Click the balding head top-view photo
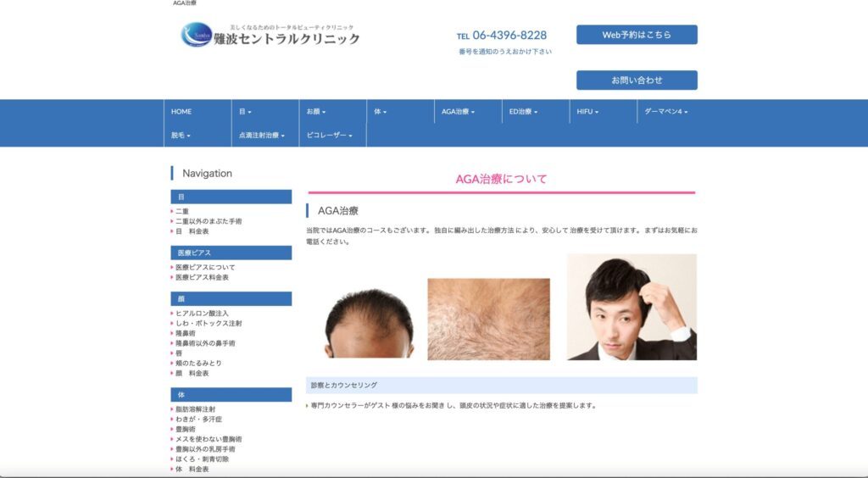Viewport: 868px width, 478px height. (x=368, y=322)
